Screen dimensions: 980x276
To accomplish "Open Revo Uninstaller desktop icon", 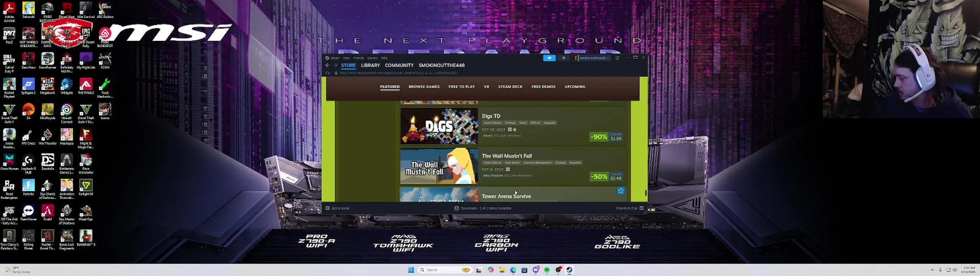I will pyautogui.click(x=86, y=164).
